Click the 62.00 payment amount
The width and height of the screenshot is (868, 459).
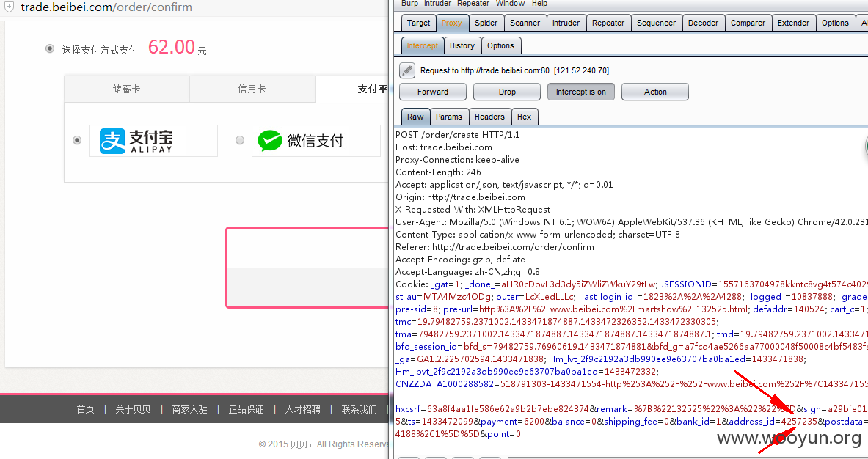(x=172, y=47)
